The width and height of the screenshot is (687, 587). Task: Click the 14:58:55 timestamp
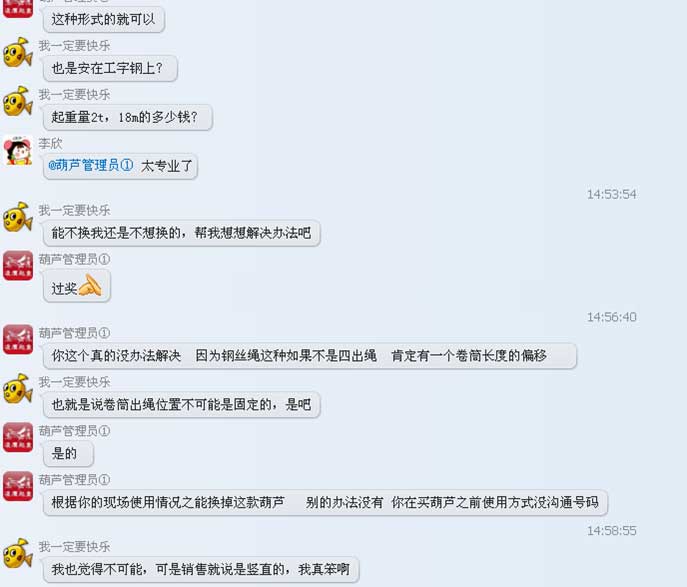tap(612, 530)
